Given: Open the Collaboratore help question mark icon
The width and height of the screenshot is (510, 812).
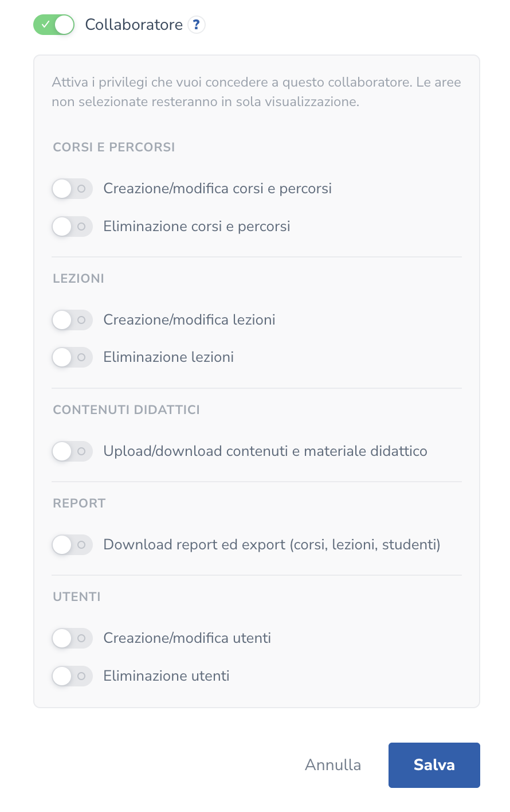Looking at the screenshot, I should [x=197, y=25].
